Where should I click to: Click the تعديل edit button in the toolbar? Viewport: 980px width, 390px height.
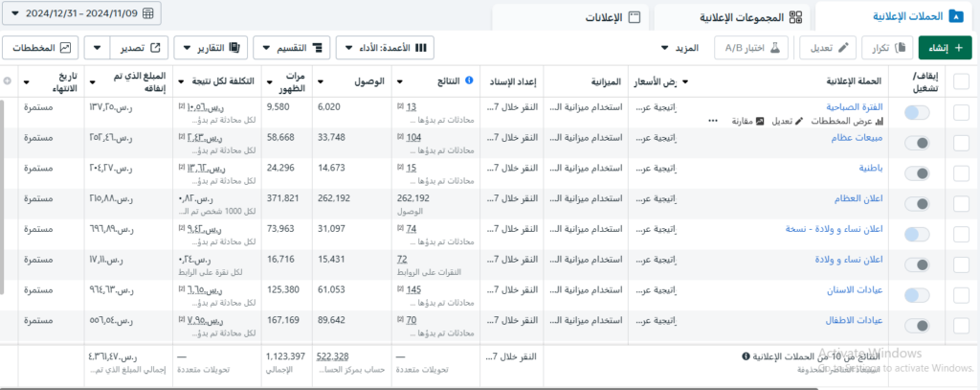828,48
